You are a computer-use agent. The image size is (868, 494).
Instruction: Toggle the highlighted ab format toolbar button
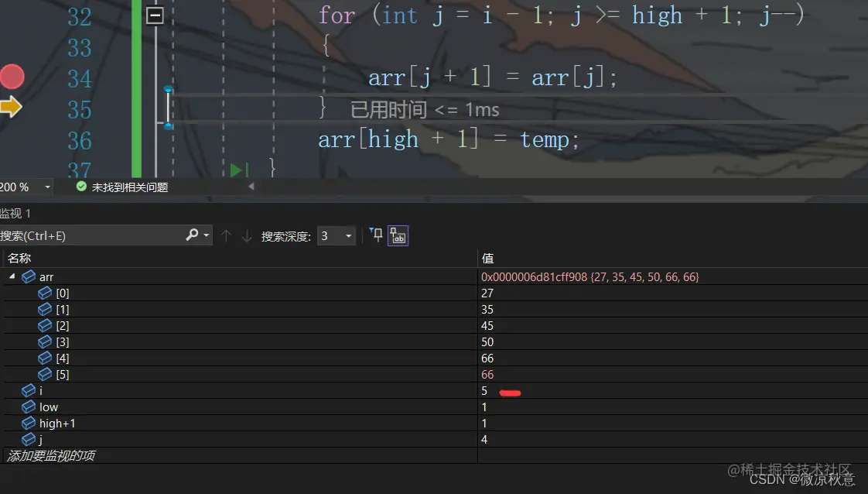(398, 236)
